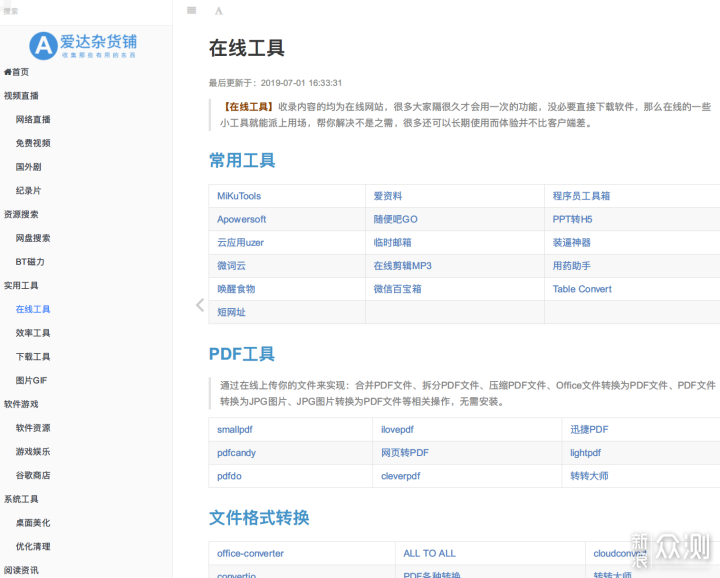The height and width of the screenshot is (578, 720).
Task: Open the 迅捷PDF link
Action: point(589,430)
